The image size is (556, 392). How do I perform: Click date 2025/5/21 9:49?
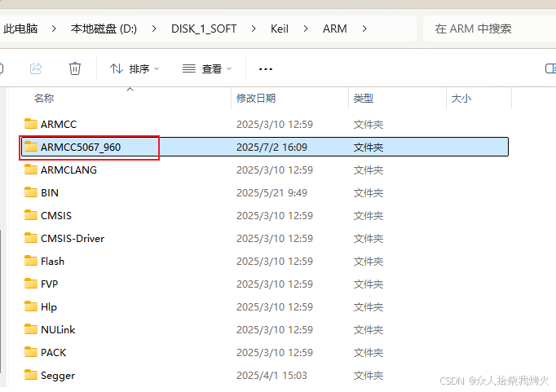click(x=271, y=193)
